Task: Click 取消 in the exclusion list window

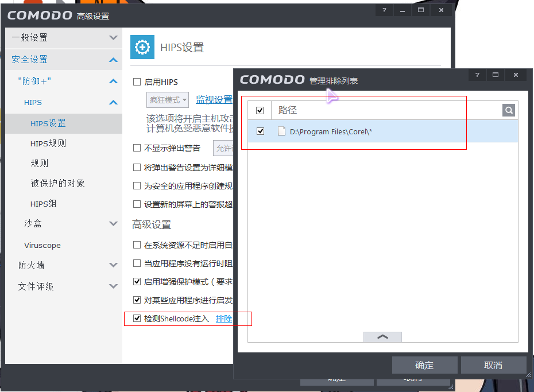Action: [493, 365]
